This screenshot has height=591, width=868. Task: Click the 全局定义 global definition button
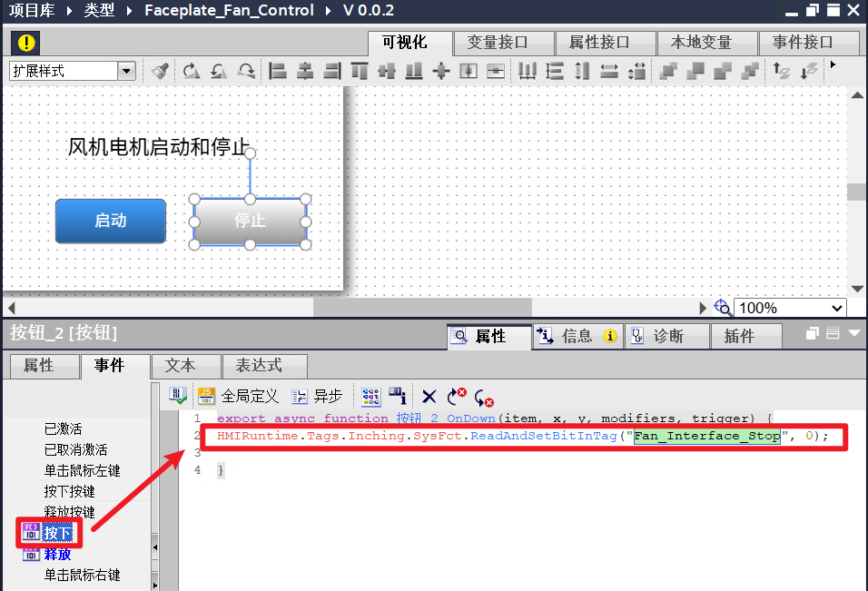pos(239,396)
